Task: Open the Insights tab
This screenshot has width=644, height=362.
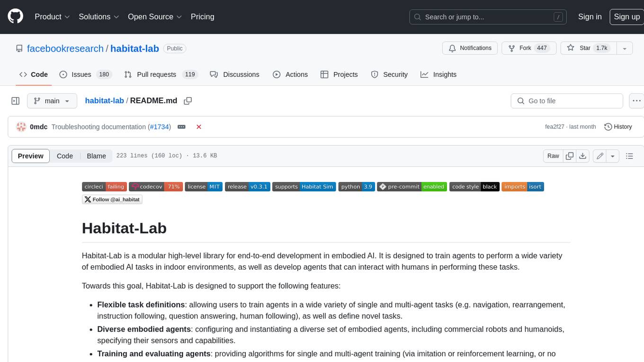Action: 438,74
